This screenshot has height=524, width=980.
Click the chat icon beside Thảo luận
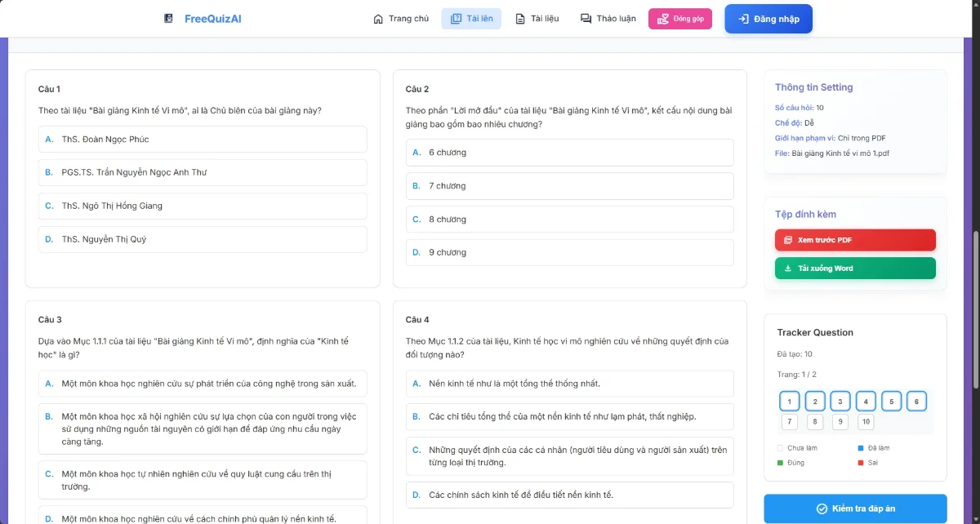point(586,19)
